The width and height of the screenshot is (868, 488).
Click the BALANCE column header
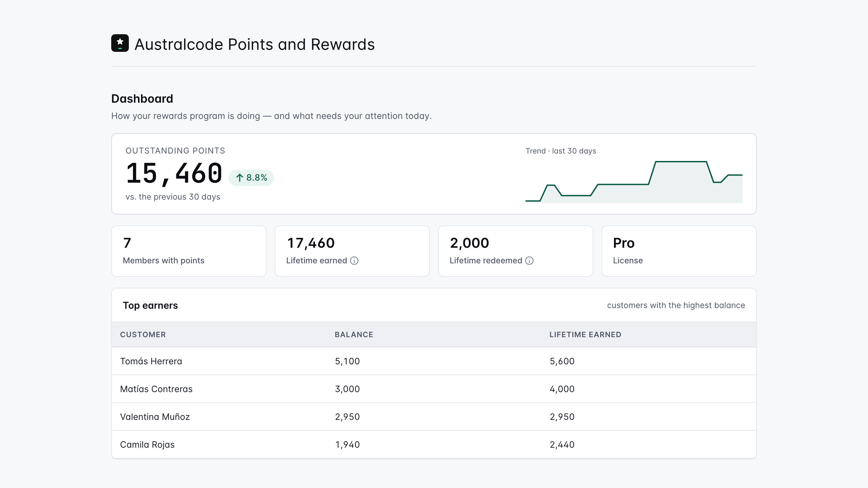[354, 334]
